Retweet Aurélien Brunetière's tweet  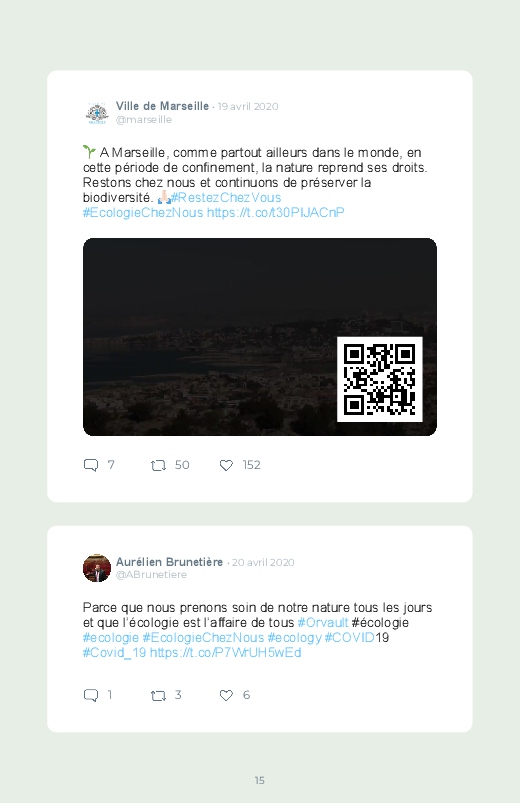158,695
